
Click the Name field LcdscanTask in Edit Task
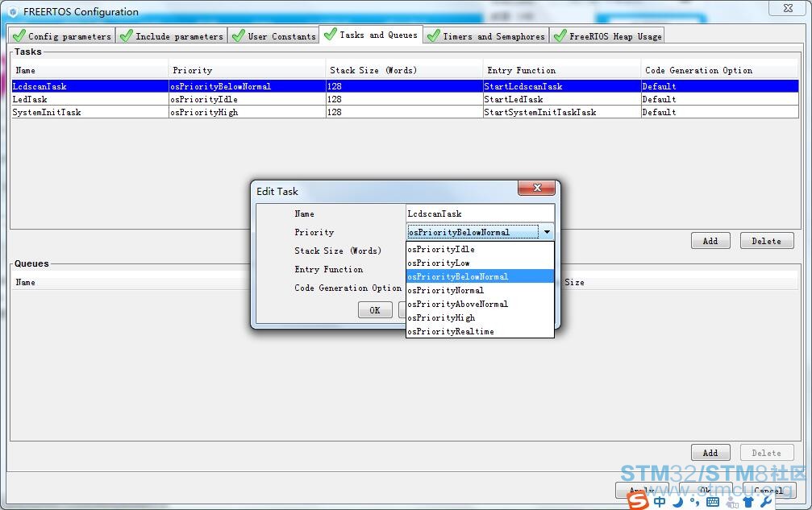pos(480,214)
